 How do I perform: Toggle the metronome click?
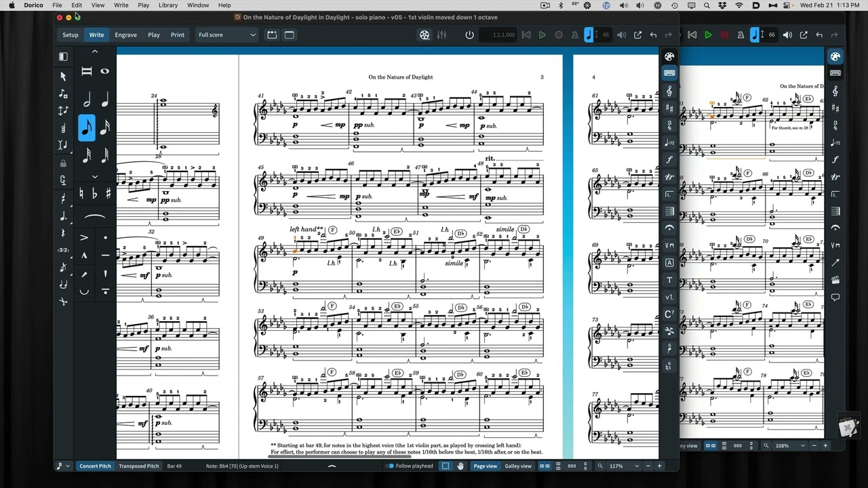tap(574, 35)
